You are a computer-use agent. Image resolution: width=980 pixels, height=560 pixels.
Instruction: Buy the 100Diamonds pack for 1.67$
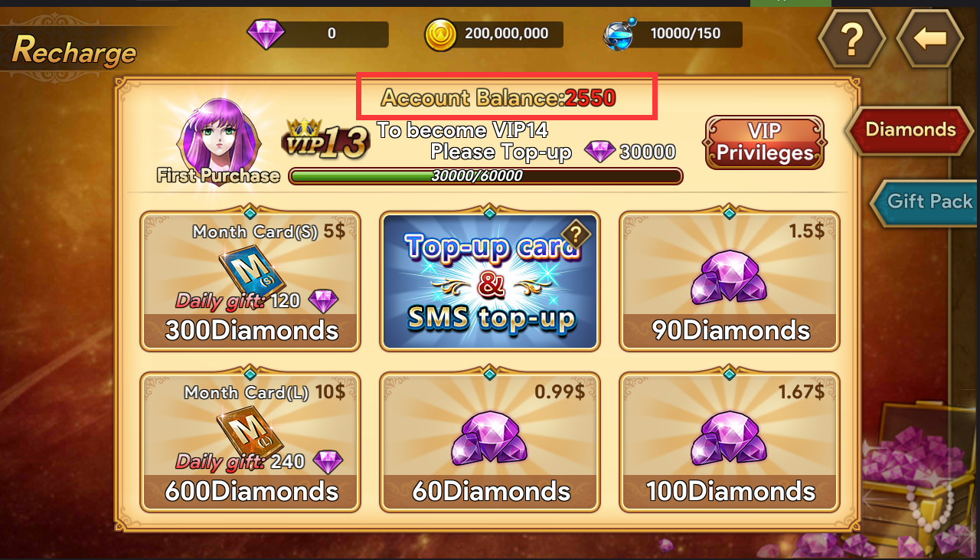(729, 442)
